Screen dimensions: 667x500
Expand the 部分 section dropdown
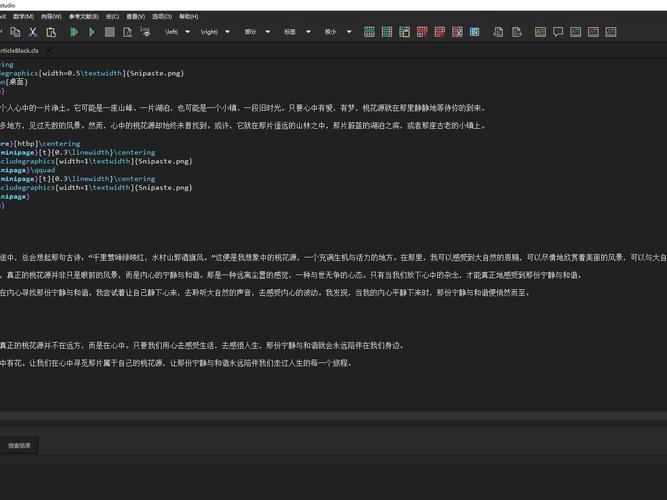pos(268,32)
